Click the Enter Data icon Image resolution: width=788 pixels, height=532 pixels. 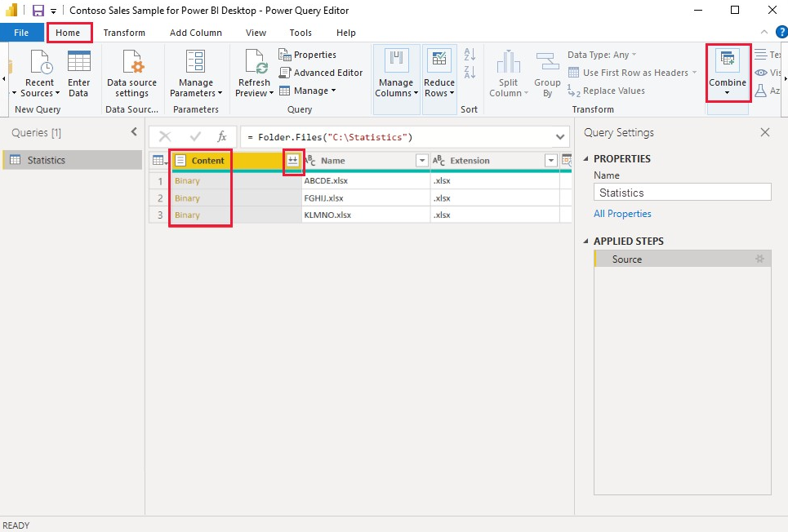(x=78, y=62)
